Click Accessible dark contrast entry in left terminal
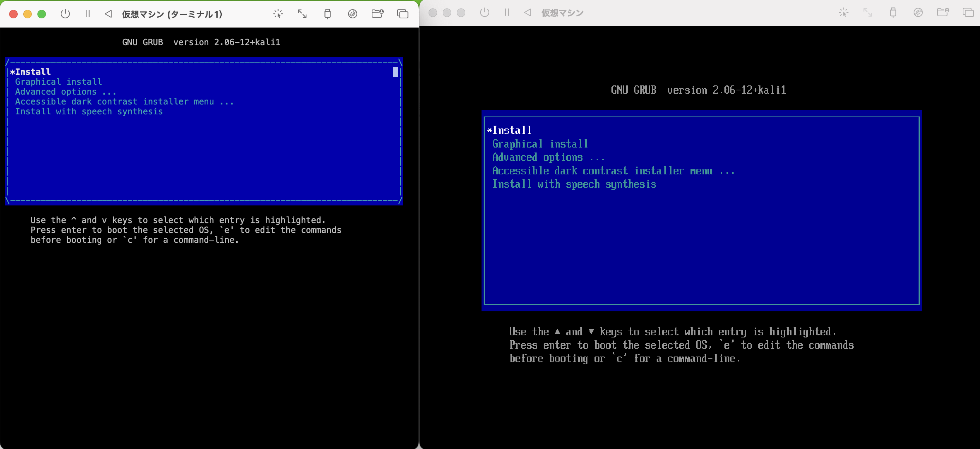This screenshot has width=980, height=449. tap(124, 102)
